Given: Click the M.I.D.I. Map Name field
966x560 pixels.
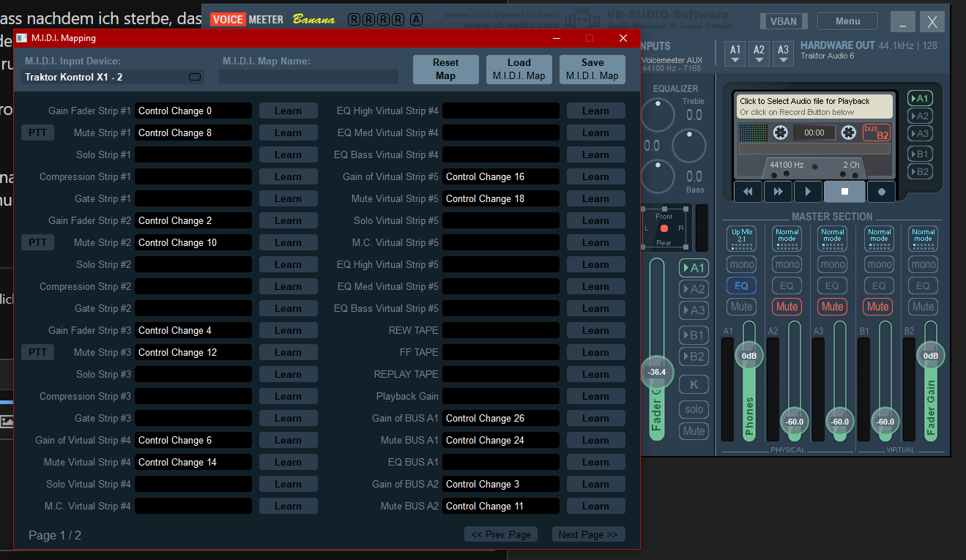Looking at the screenshot, I should click(308, 77).
